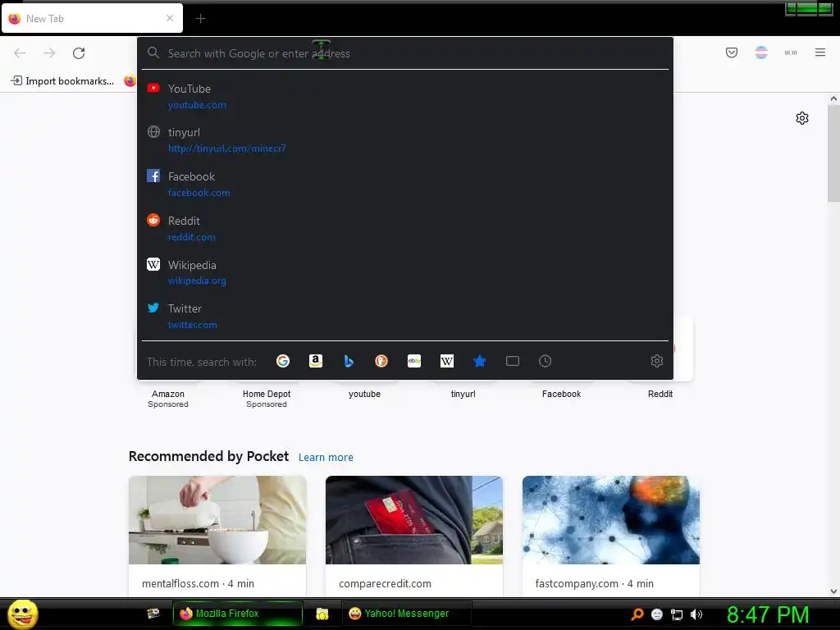Click the scrollbar up arrow

tap(833, 98)
